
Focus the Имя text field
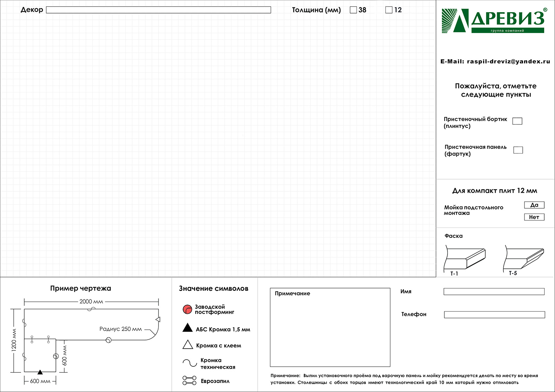coord(494,292)
